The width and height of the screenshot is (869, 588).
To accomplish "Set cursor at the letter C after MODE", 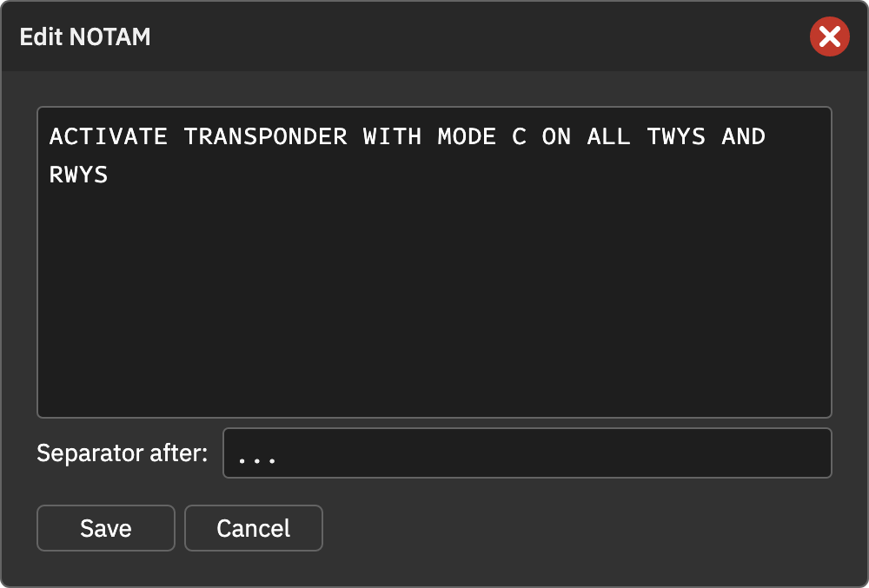I will [x=520, y=136].
